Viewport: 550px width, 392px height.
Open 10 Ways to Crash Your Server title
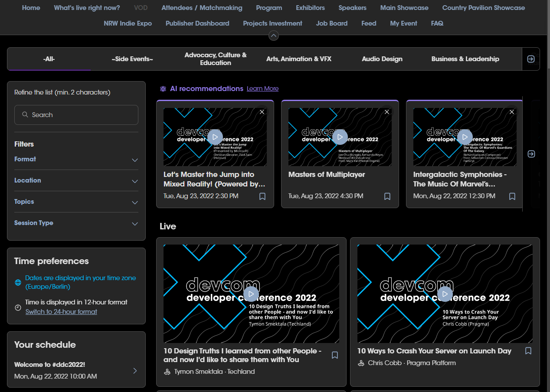pyautogui.click(x=434, y=351)
